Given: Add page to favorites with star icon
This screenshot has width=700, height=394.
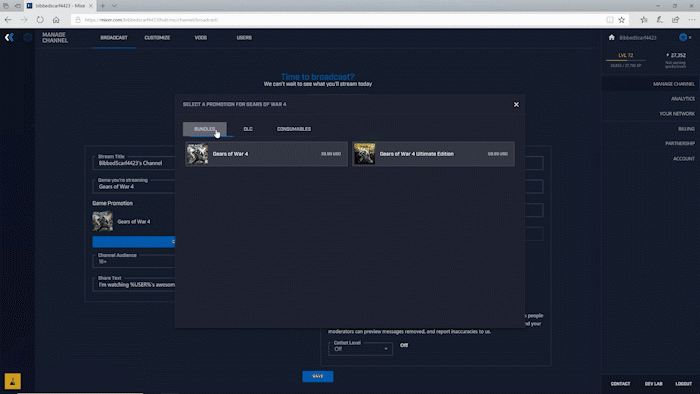Looking at the screenshot, I should (x=621, y=20).
